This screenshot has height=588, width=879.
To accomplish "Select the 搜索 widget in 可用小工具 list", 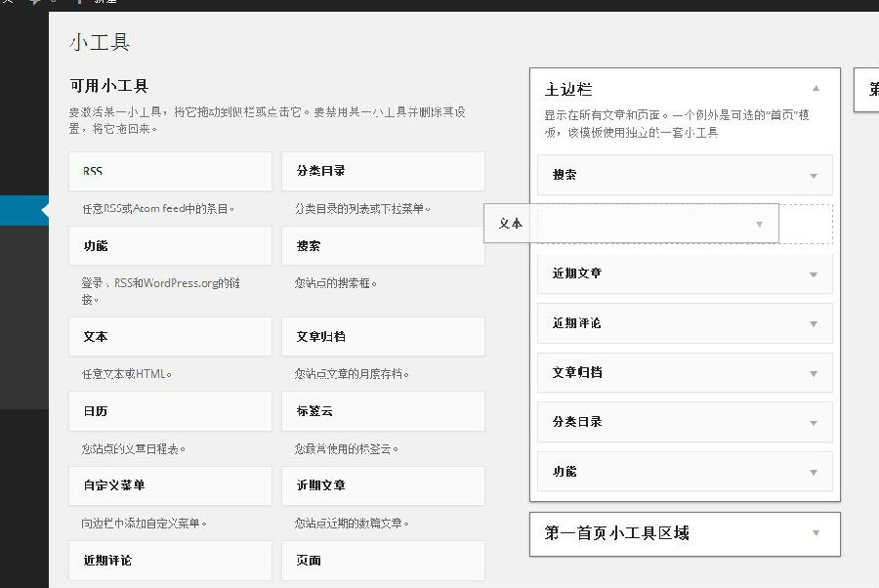I will (x=382, y=246).
